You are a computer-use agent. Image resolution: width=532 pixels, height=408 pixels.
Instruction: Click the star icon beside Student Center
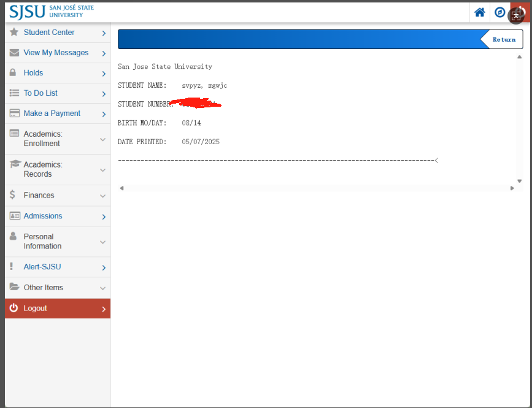click(14, 32)
